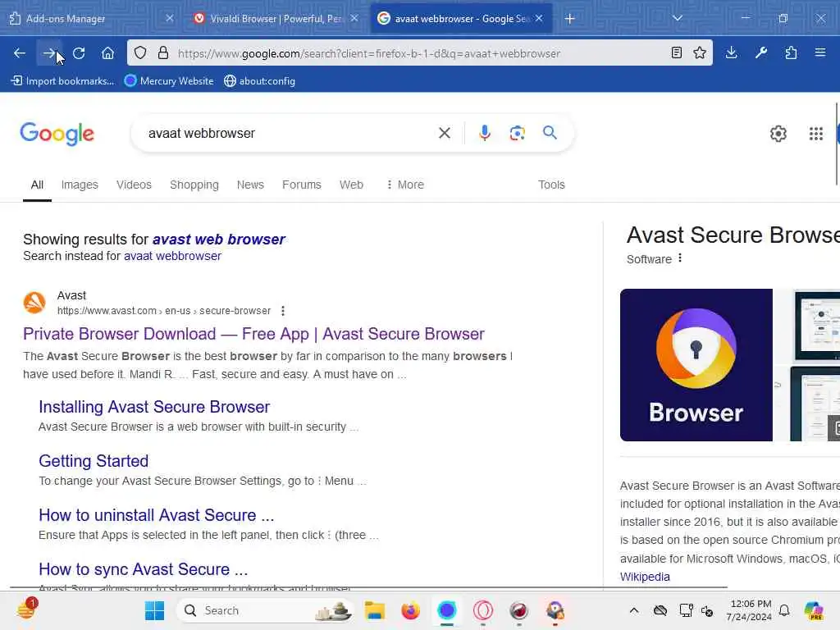Open the Getting Started link
The image size is (840, 630).
(94, 461)
